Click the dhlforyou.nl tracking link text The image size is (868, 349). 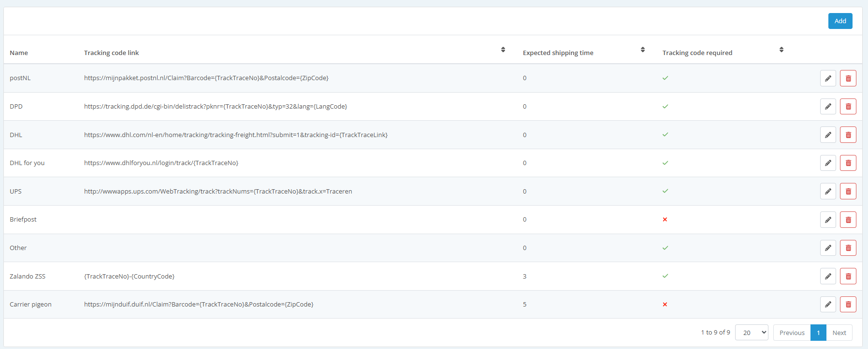[161, 163]
